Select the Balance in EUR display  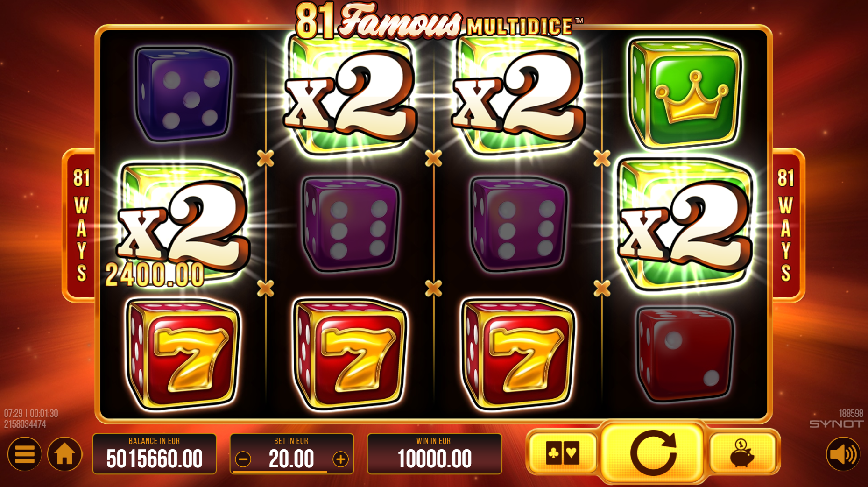pyautogui.click(x=155, y=454)
